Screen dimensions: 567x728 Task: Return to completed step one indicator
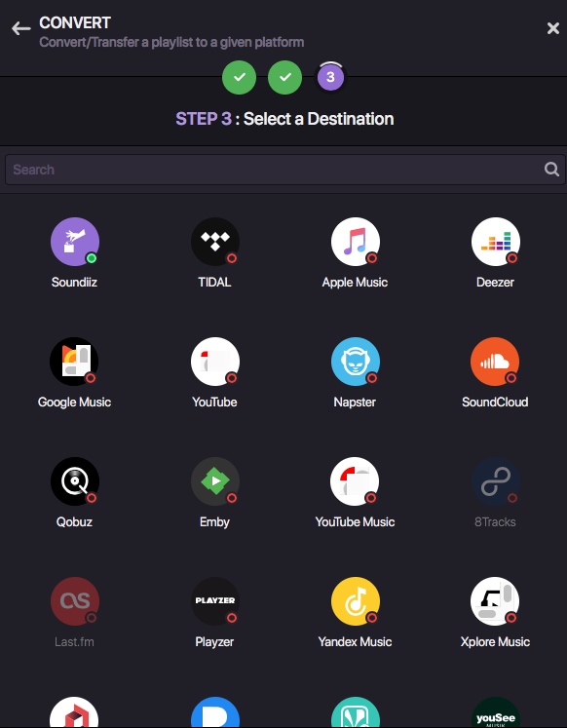(239, 77)
